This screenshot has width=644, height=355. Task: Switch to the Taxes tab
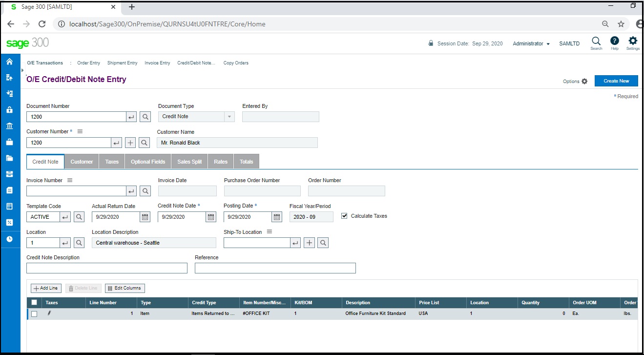[x=111, y=161]
